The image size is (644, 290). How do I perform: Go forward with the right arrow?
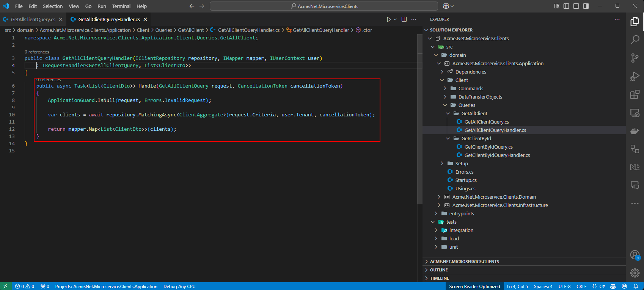pyautogui.click(x=202, y=6)
